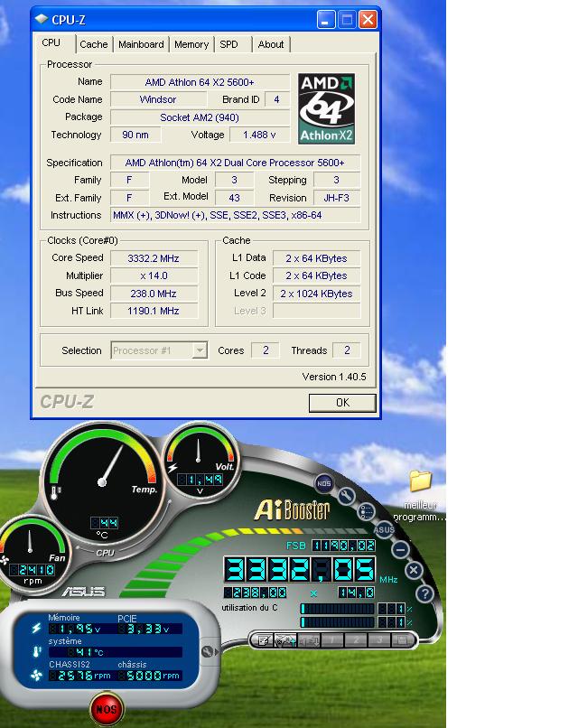The height and width of the screenshot is (728, 578).
Task: Click the châssis 5000 rpm readout
Action: [x=150, y=676]
